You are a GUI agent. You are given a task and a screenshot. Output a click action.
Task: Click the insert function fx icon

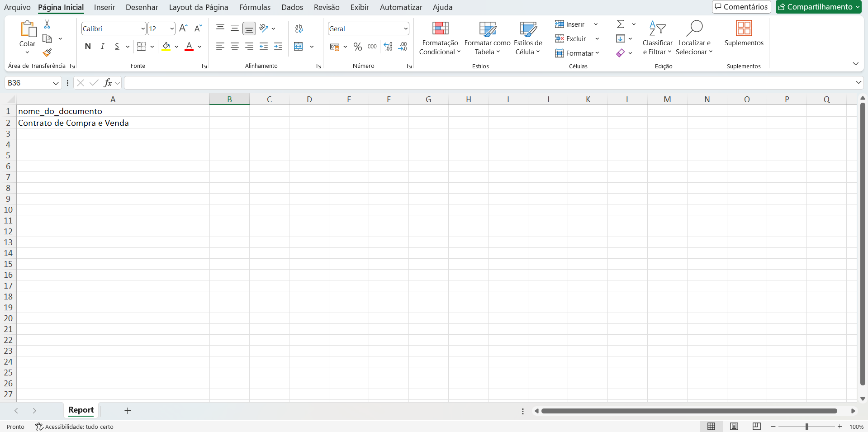coord(108,83)
